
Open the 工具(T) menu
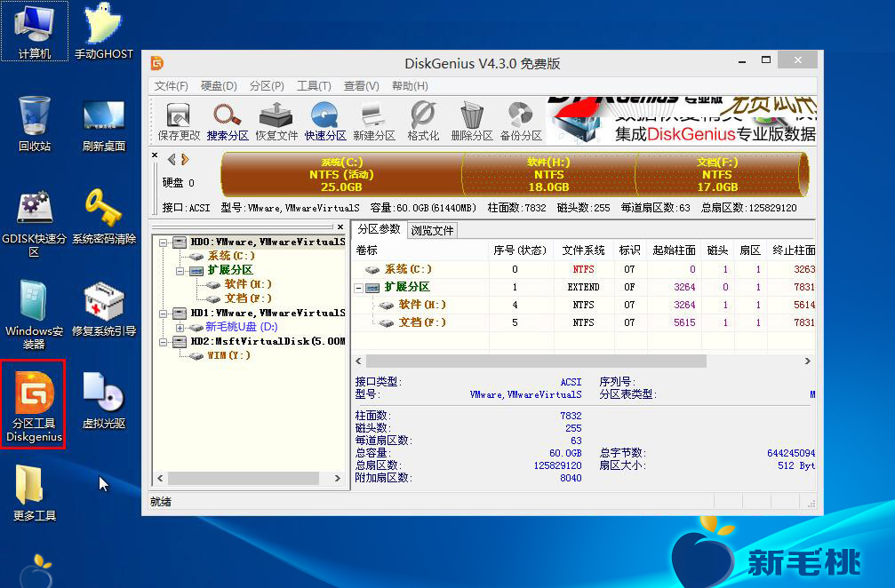314,86
